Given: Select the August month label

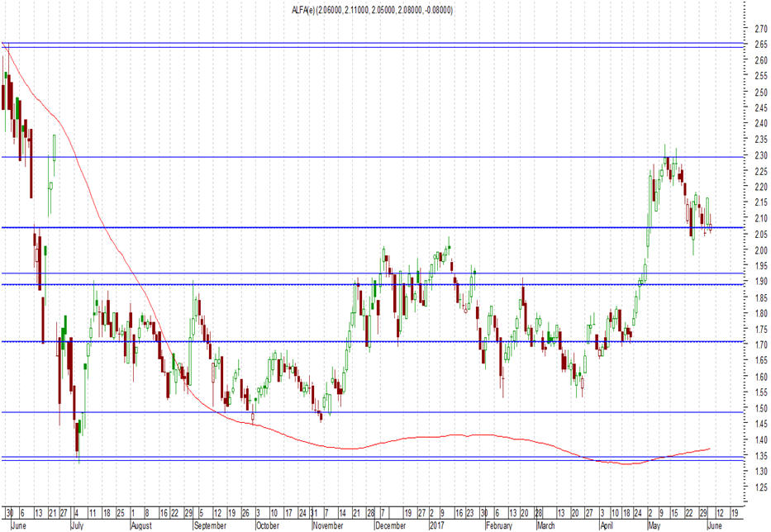Looking at the screenshot, I should (x=141, y=525).
